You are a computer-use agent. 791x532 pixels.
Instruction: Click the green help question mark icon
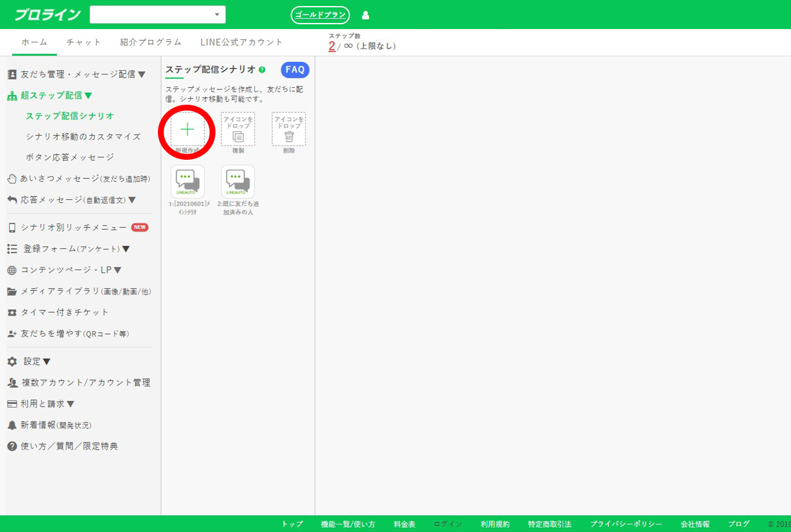click(x=262, y=70)
